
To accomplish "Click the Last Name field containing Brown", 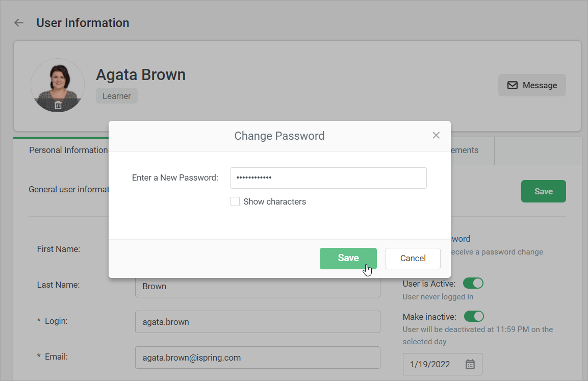I will (258, 287).
